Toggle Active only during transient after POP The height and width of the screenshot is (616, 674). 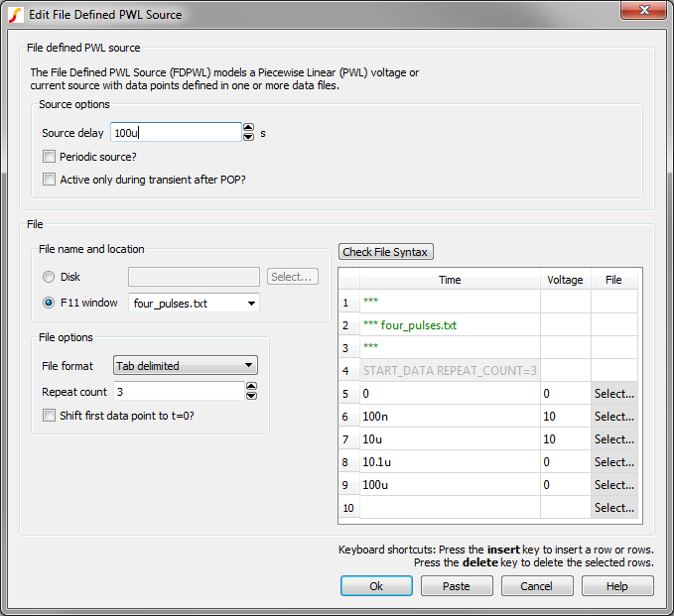click(50, 180)
